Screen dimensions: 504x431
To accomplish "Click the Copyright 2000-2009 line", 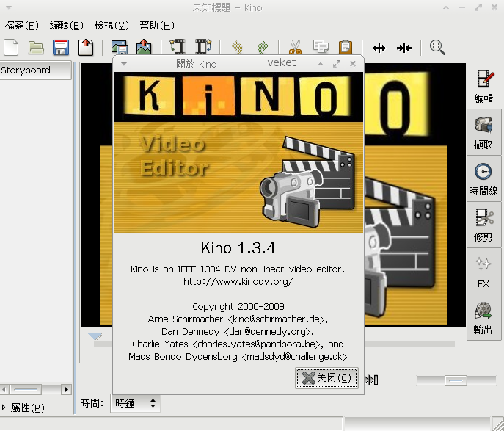I will coord(238,306).
